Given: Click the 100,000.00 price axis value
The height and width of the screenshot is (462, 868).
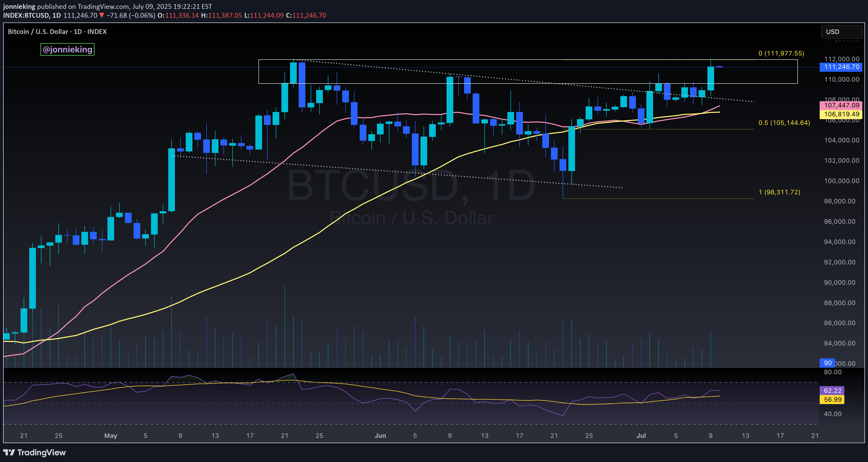Looking at the screenshot, I should tap(842, 181).
